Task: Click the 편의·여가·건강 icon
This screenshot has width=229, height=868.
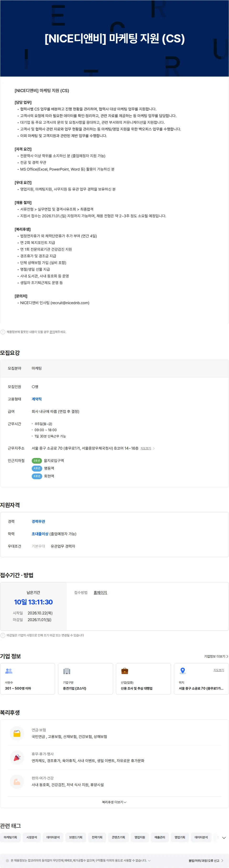Action: point(17,781)
